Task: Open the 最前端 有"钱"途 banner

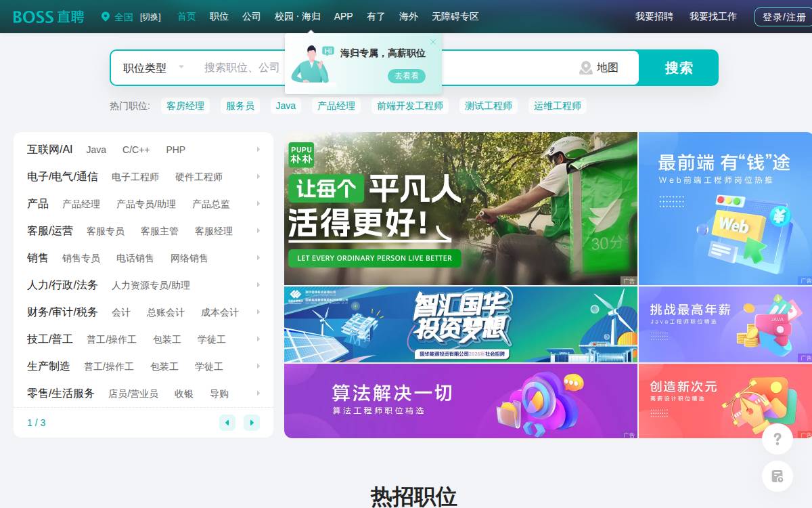Action: pyautogui.click(x=725, y=209)
